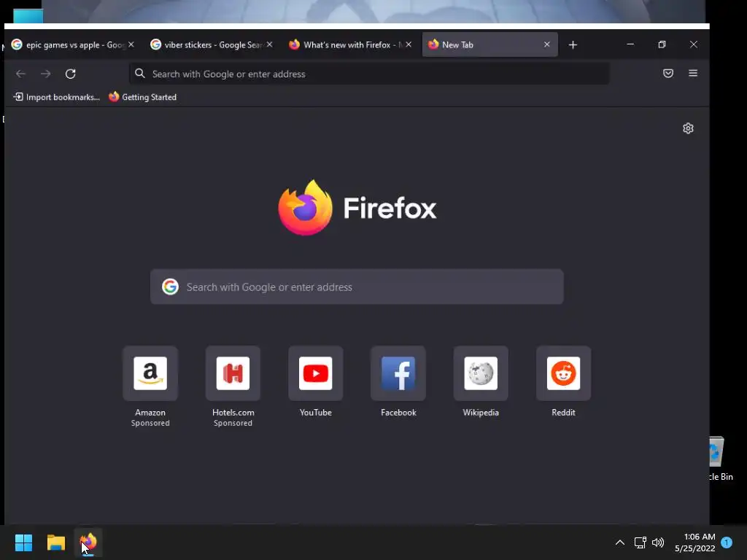Open the Firefox hamburger application menu
Screen dimensions: 747x560
[693, 74]
